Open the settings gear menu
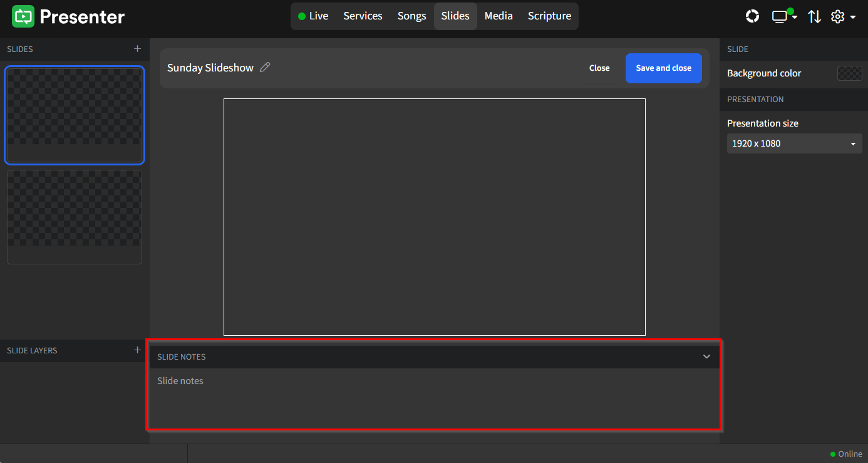This screenshot has height=463, width=868. click(838, 17)
